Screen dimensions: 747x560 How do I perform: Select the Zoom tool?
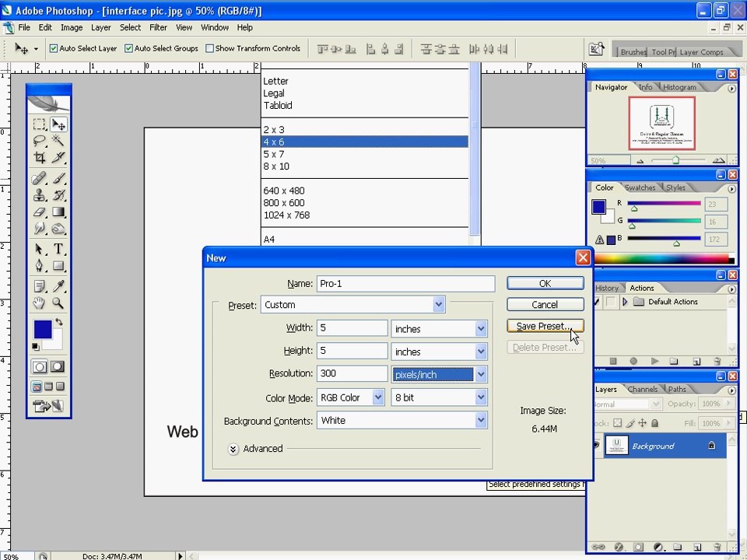click(58, 303)
